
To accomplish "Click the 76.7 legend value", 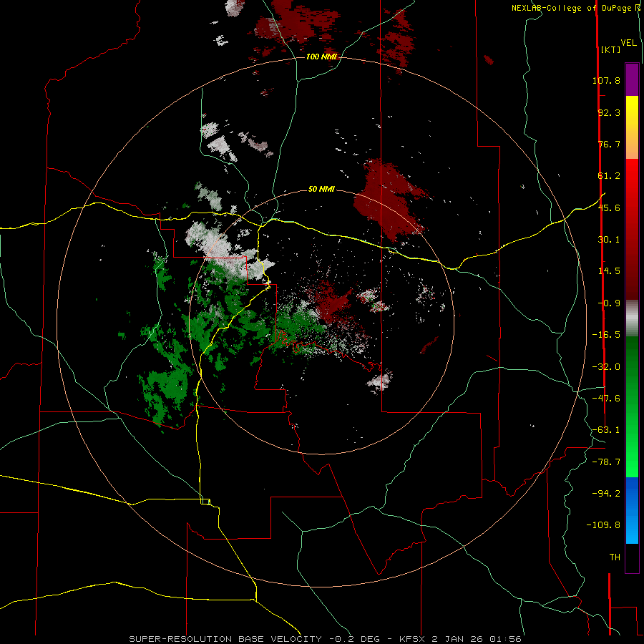I will pyautogui.click(x=609, y=144).
